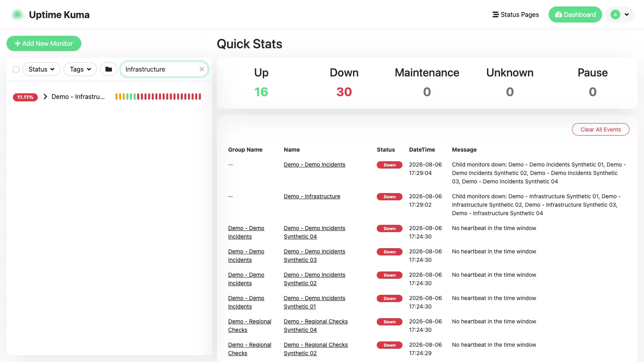Click the Up count 16

tap(261, 92)
